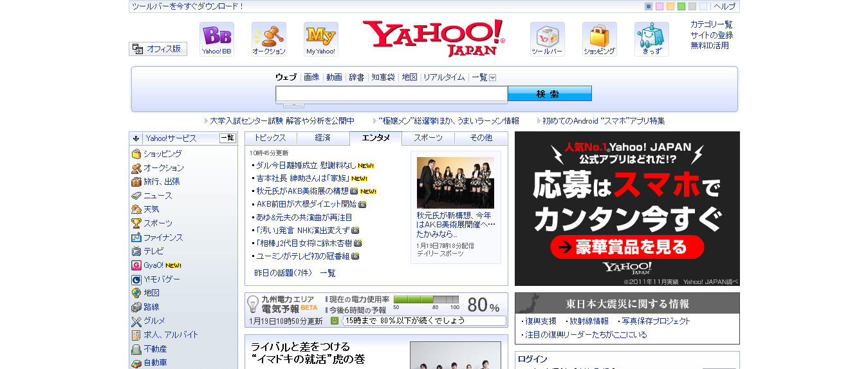Open the サイトの登録 link
The height and width of the screenshot is (369, 868).
(x=712, y=35)
